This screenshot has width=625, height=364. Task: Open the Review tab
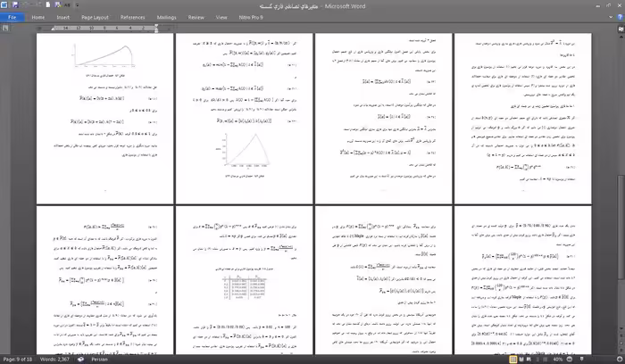196,18
